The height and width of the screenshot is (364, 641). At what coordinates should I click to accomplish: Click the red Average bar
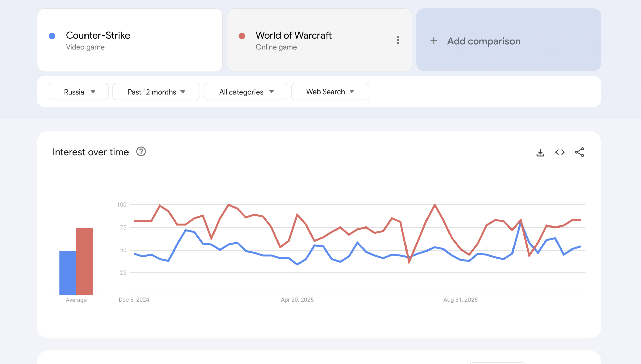[x=84, y=261]
